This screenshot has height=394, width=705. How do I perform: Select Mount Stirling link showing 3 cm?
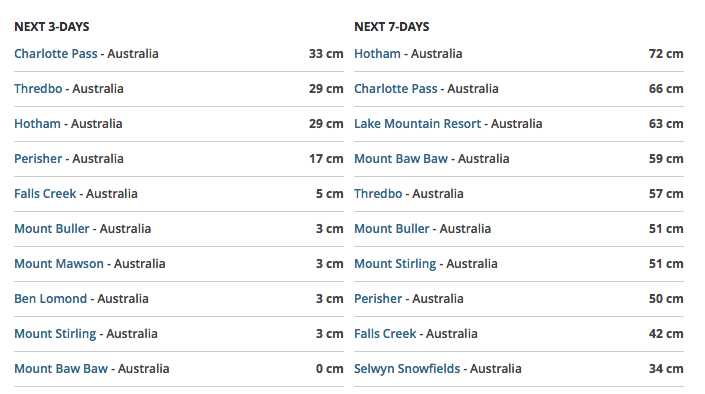tap(55, 334)
